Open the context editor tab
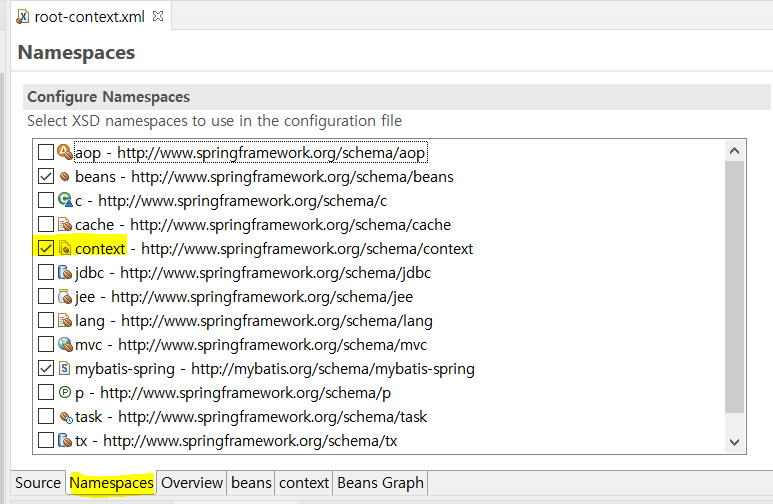The image size is (773, 504). 304,482
